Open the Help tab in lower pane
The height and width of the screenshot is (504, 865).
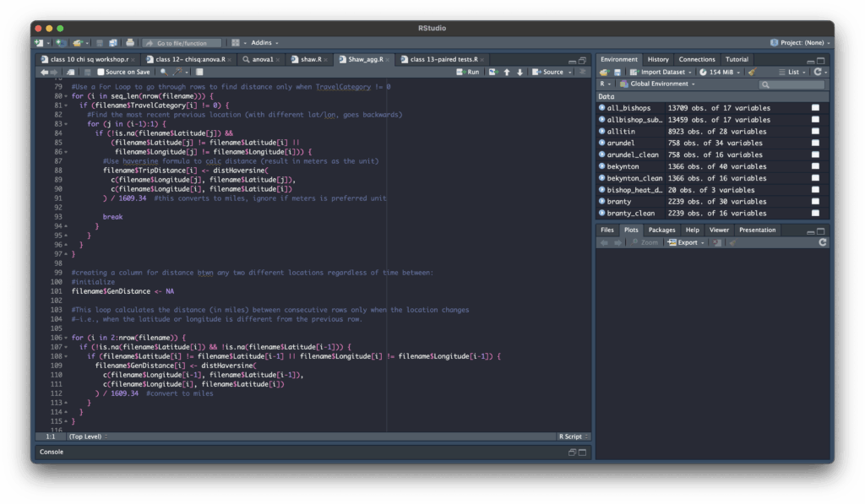pos(692,230)
